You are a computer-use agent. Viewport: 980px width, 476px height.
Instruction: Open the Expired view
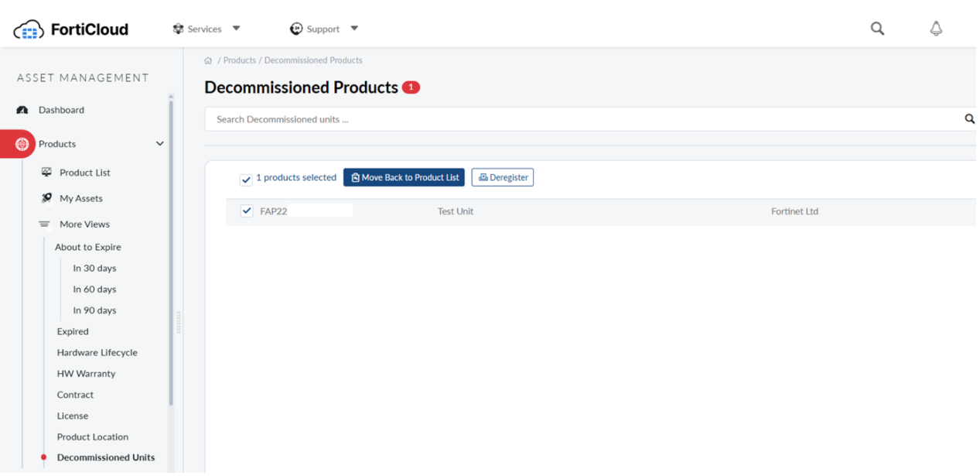tap(73, 331)
